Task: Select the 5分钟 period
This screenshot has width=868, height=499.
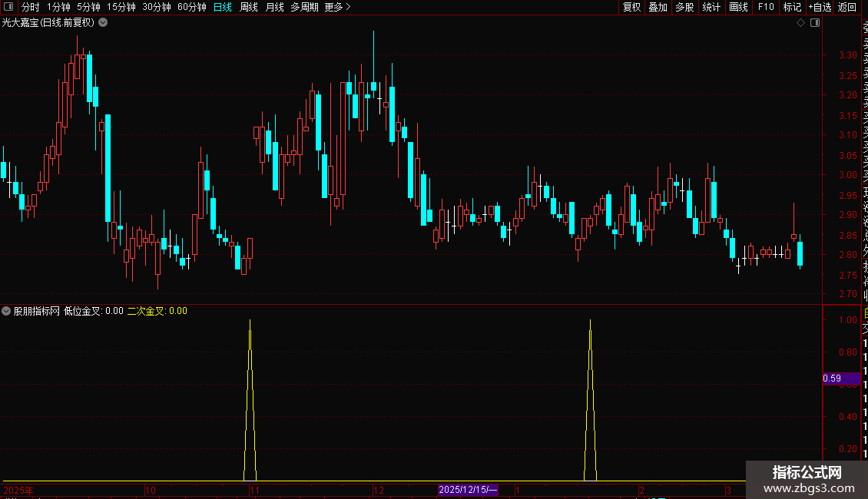Action: point(88,7)
